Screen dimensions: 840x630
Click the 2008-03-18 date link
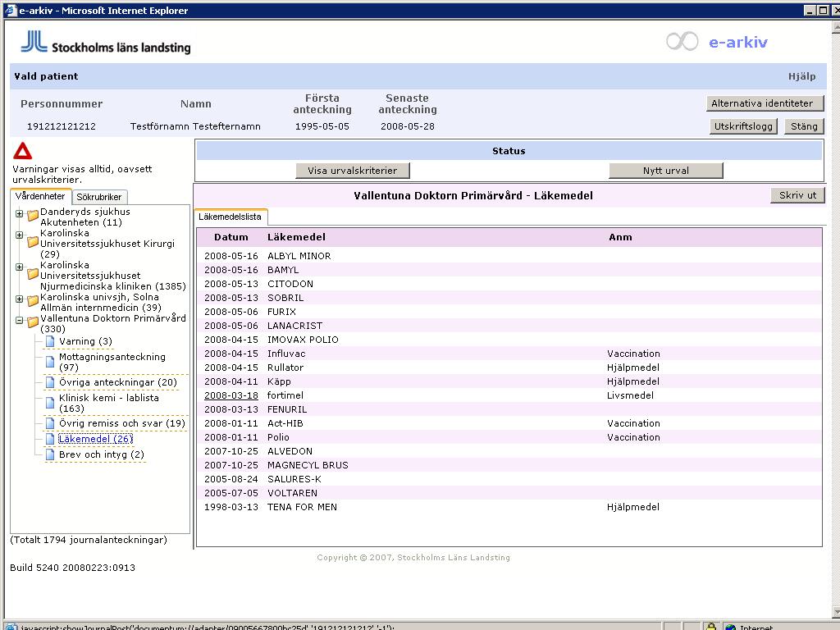point(231,395)
